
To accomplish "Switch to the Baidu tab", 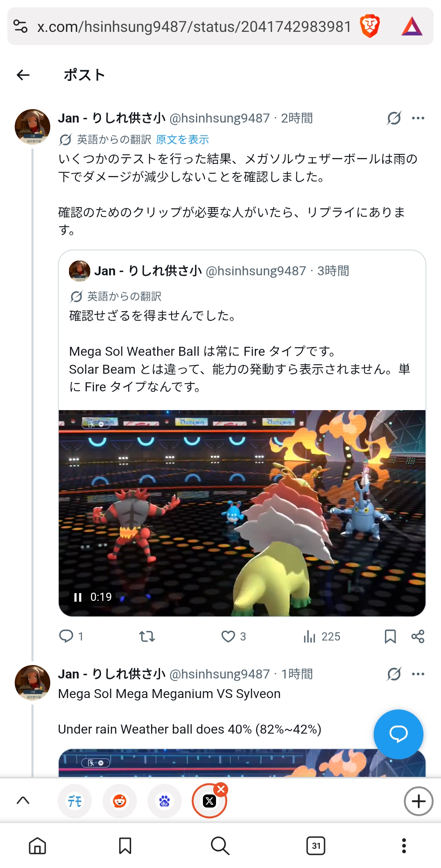I will [165, 801].
